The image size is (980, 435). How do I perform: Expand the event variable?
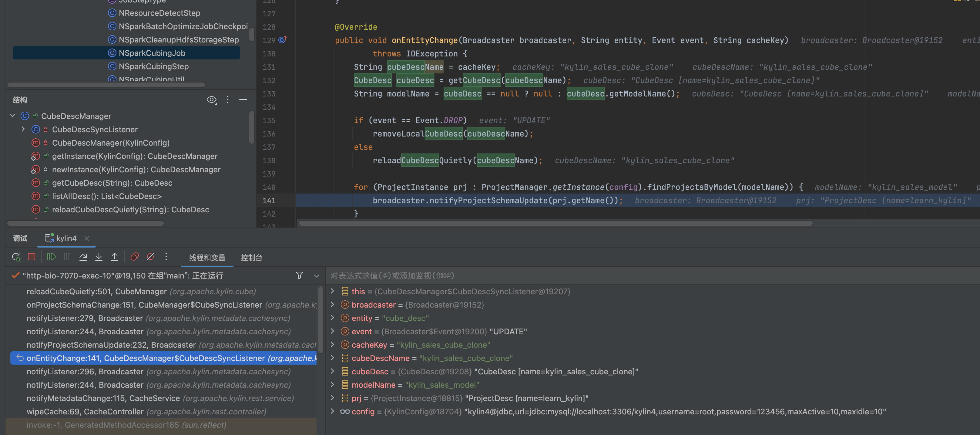(x=333, y=332)
